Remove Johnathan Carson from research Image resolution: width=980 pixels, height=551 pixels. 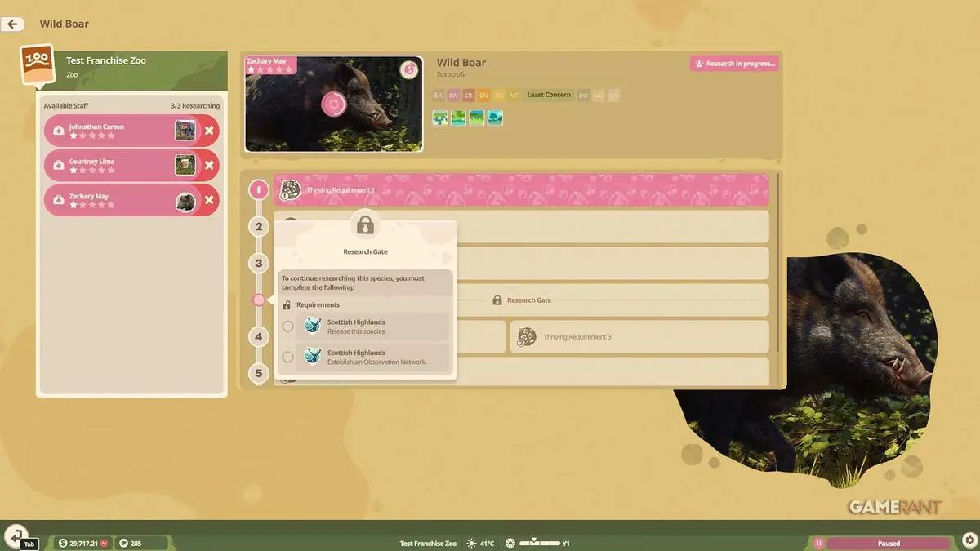209,131
